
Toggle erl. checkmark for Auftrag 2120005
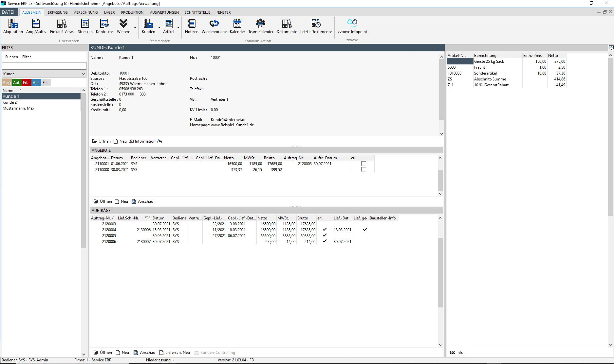tap(325, 235)
